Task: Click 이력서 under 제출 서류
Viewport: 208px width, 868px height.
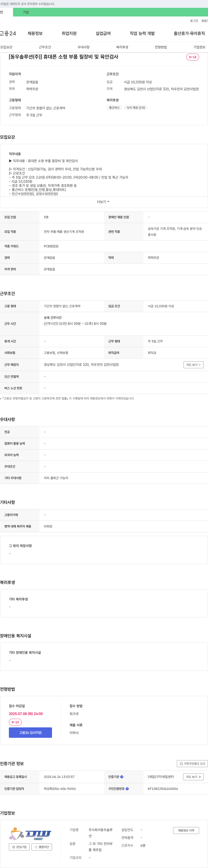Action: pyautogui.click(x=74, y=733)
